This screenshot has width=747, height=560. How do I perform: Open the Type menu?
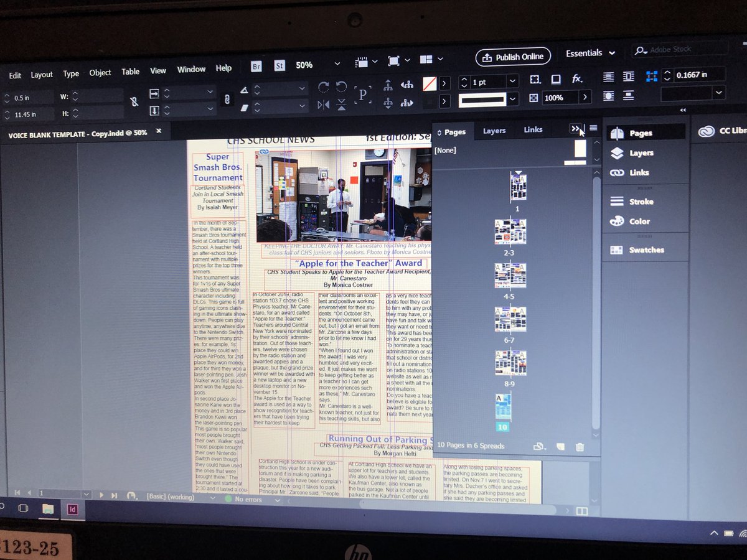(71, 73)
